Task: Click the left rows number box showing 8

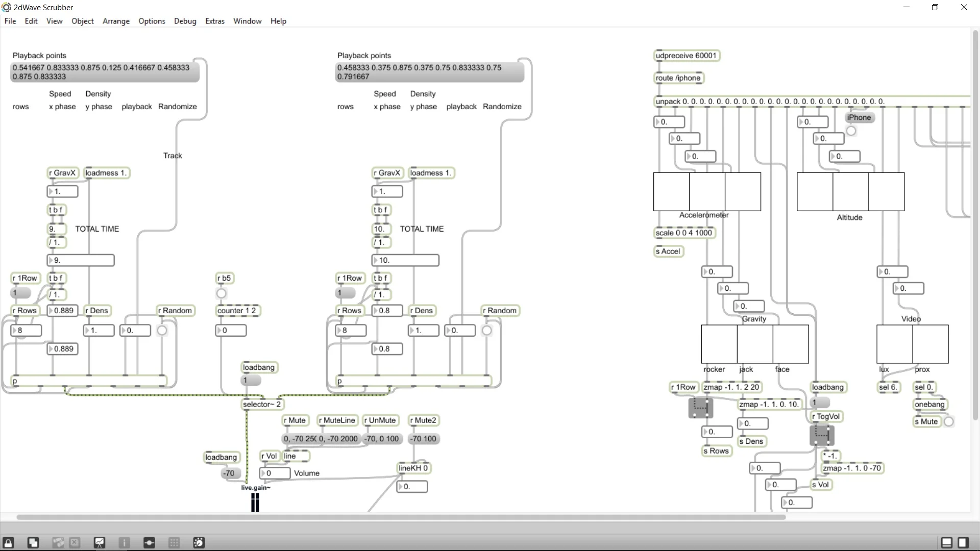Action: 26,330
